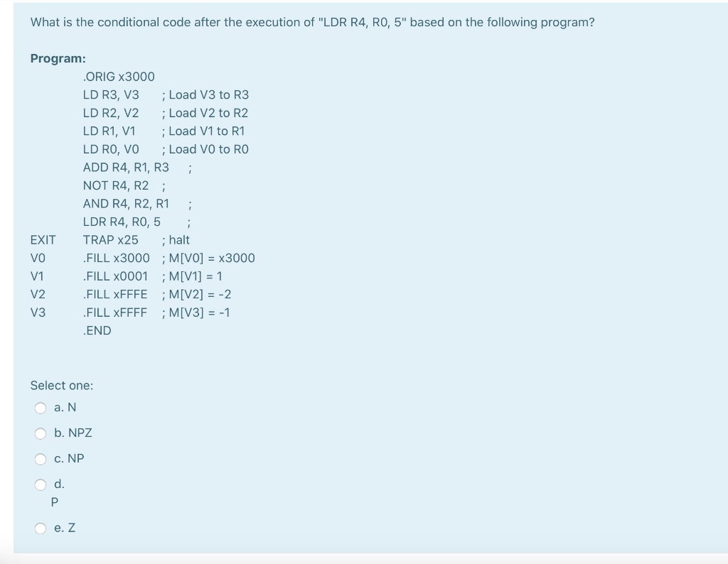Select answer option d. P
This screenshot has height=564, width=728.
[41, 484]
